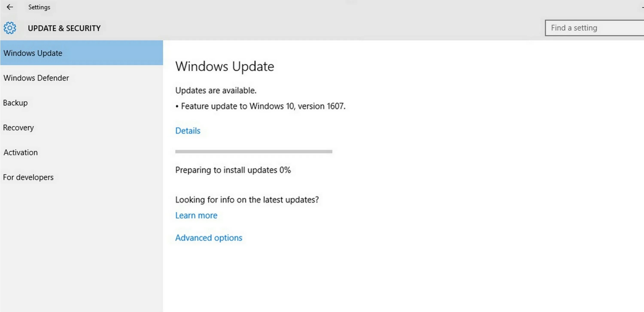The image size is (644, 312).
Task: Click Learn more about latest updates
Action: 196,215
